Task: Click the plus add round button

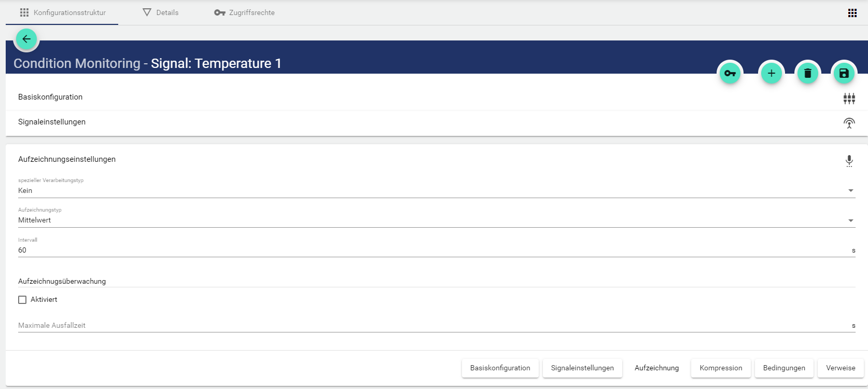Action: tap(772, 74)
